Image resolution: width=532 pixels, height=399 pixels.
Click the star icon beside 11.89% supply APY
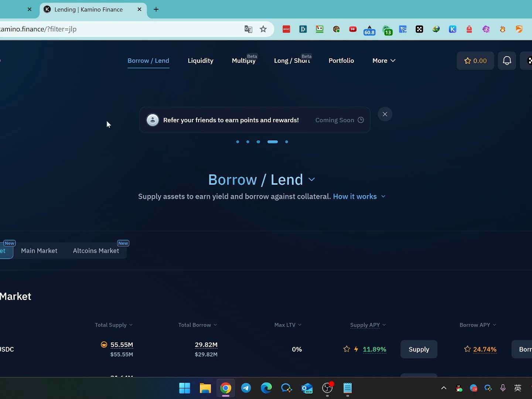coord(347,349)
